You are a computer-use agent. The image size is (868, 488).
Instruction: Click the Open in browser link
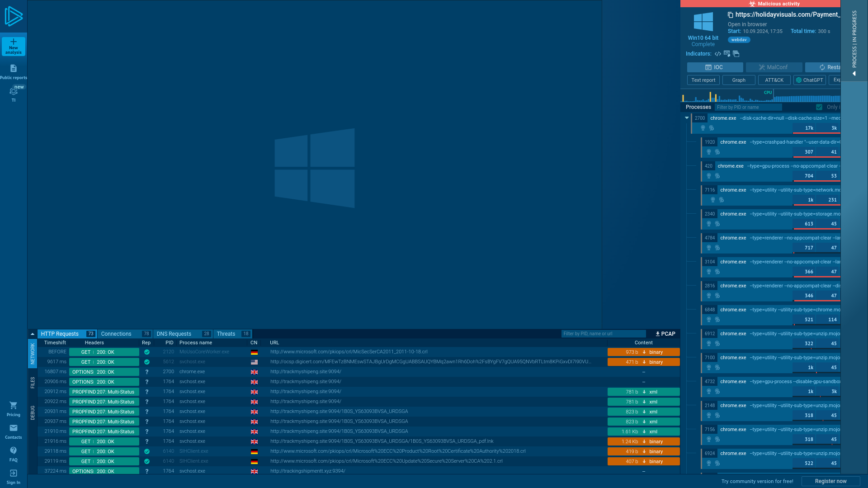pyautogui.click(x=747, y=24)
